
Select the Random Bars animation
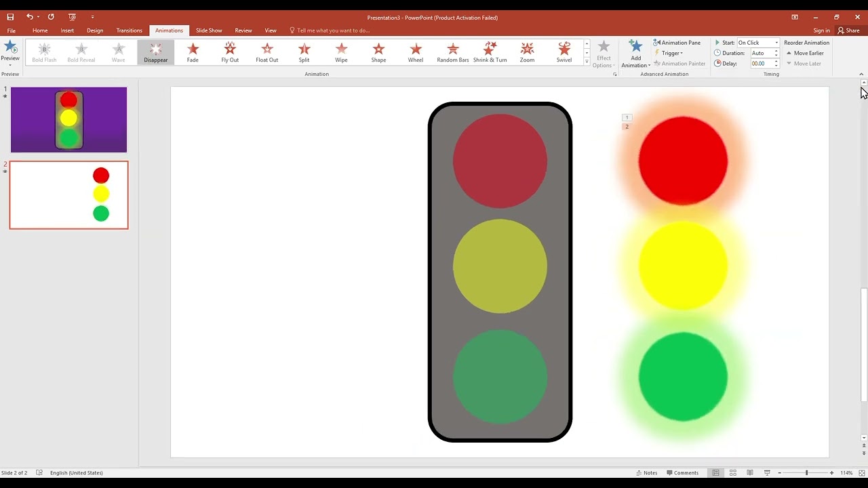(x=453, y=52)
